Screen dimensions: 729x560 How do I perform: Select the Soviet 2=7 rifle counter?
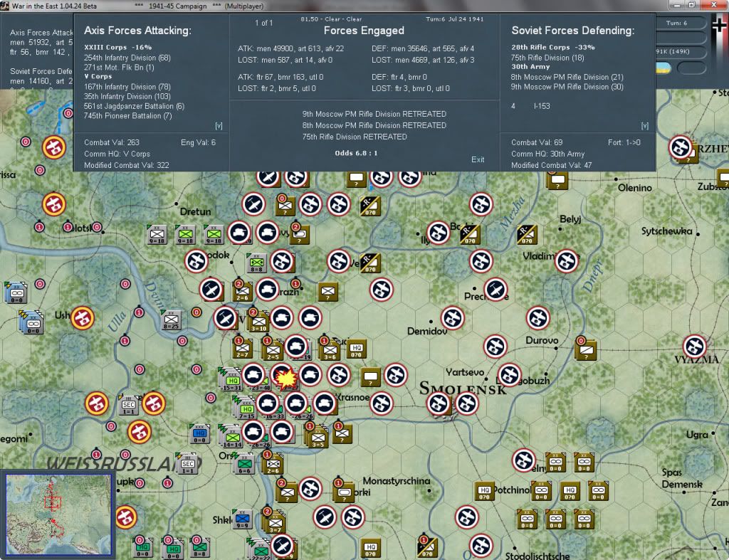pyautogui.click(x=242, y=349)
